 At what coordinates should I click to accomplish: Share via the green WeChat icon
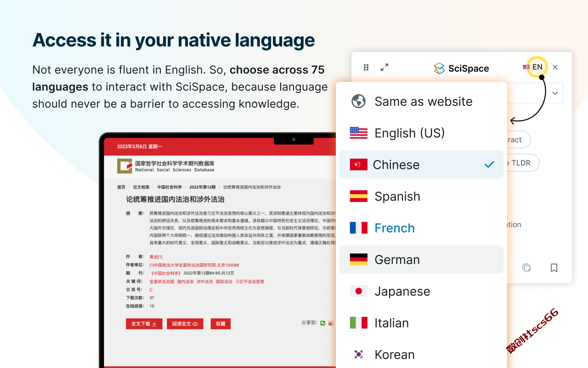tap(322, 323)
